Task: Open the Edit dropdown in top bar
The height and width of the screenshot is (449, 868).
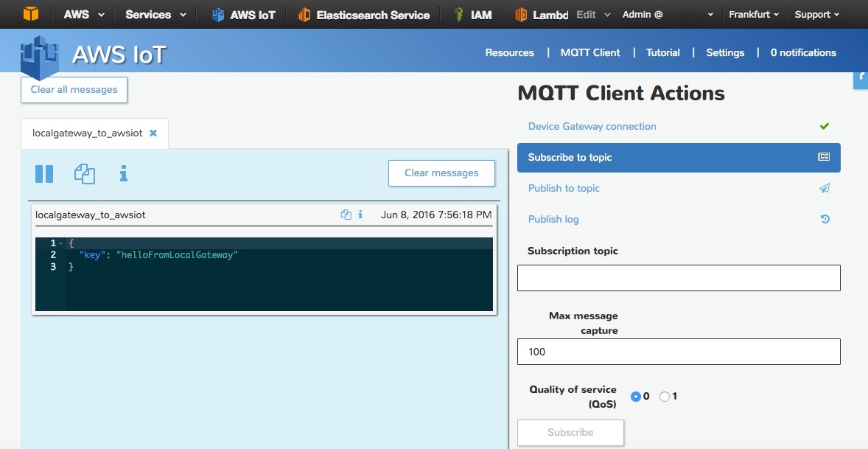Action: click(x=593, y=15)
